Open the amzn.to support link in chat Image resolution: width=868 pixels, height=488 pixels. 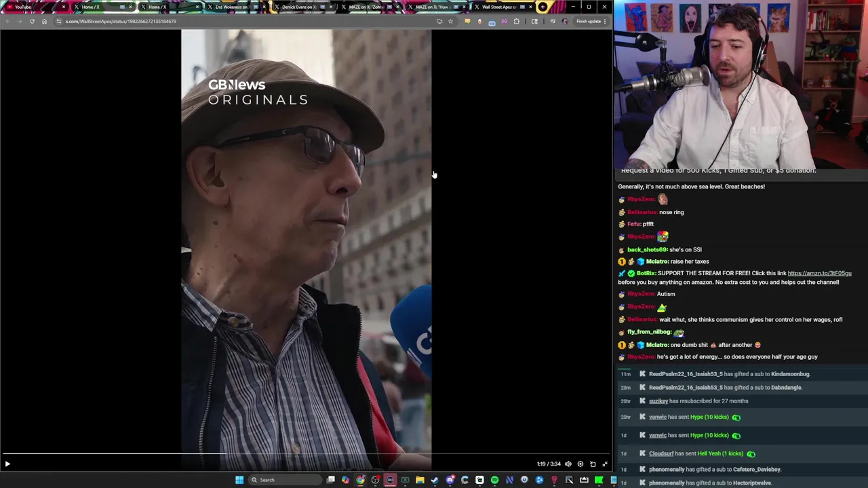pos(819,273)
